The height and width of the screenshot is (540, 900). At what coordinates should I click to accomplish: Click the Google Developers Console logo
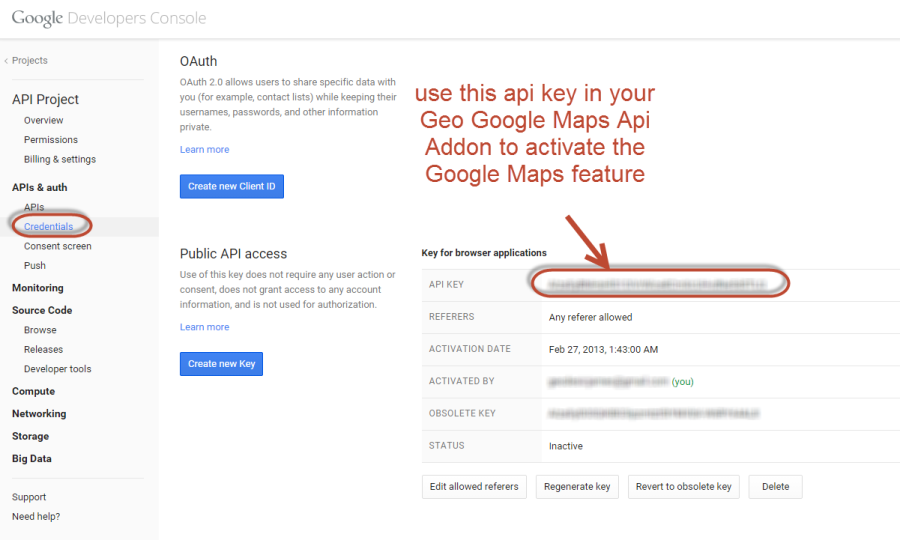pos(109,18)
